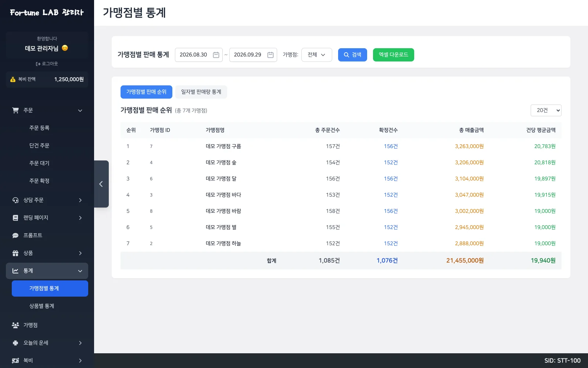Click 156건 확정건수 for 데모 가맹점 구름
Image resolution: width=588 pixels, height=368 pixels.
[391, 146]
